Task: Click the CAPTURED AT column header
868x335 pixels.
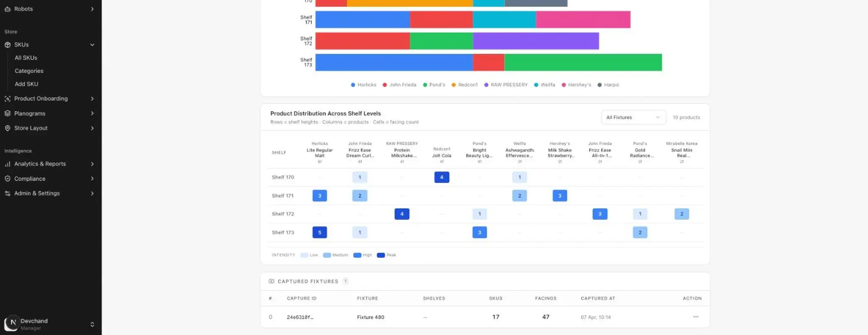Action: click(x=598, y=299)
